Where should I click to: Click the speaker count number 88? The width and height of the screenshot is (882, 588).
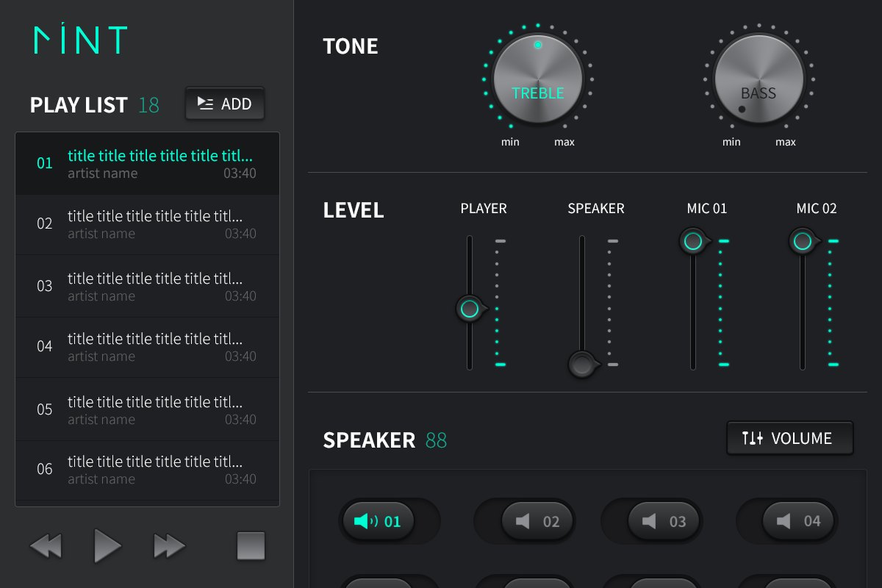(436, 440)
